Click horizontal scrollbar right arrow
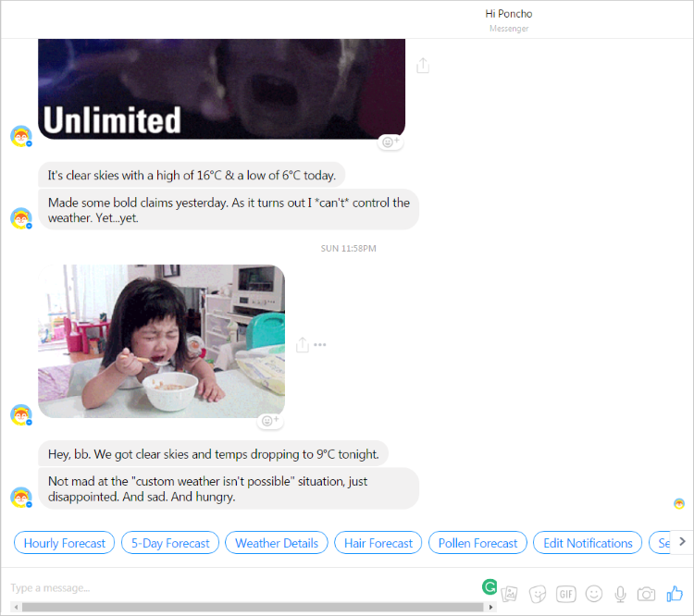 tap(490, 607)
